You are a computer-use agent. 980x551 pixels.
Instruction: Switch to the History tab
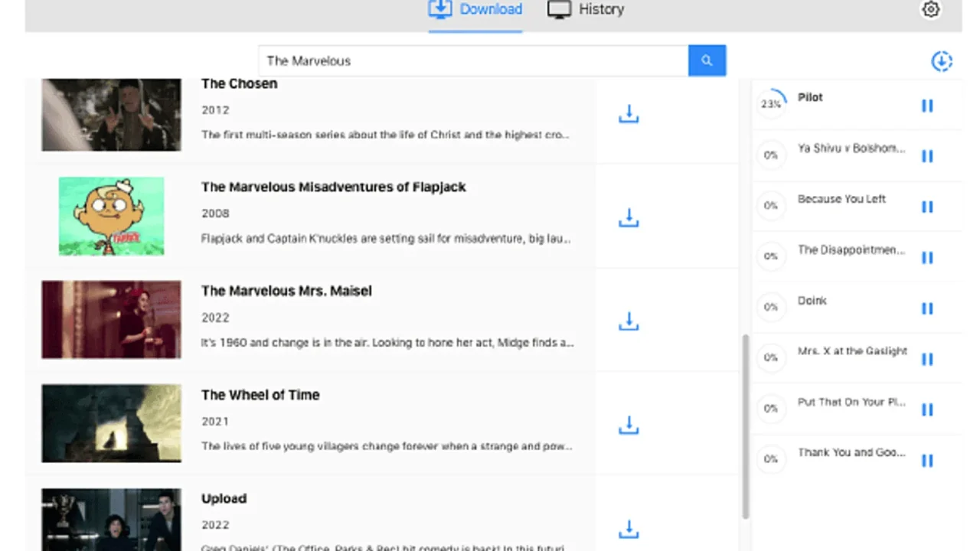[586, 10]
